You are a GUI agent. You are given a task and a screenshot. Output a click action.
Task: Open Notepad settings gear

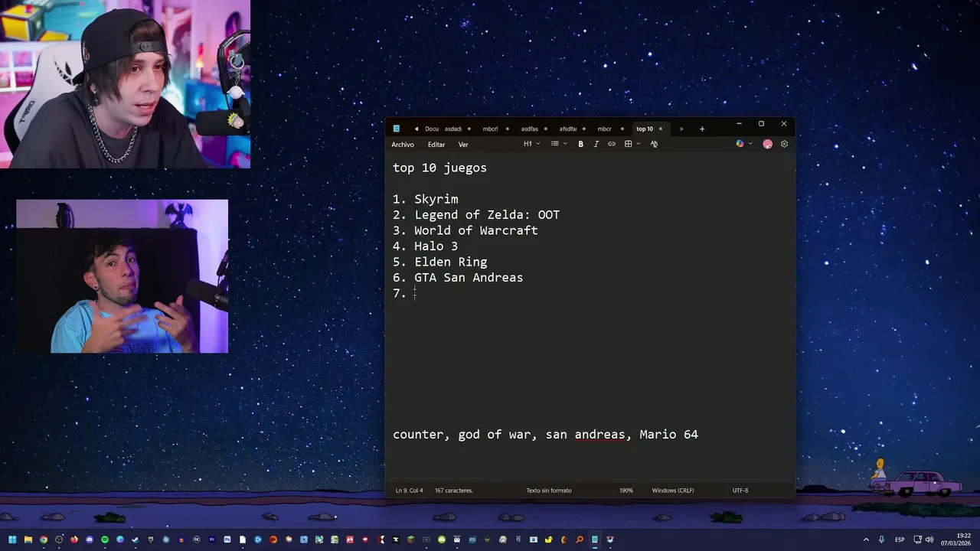784,144
